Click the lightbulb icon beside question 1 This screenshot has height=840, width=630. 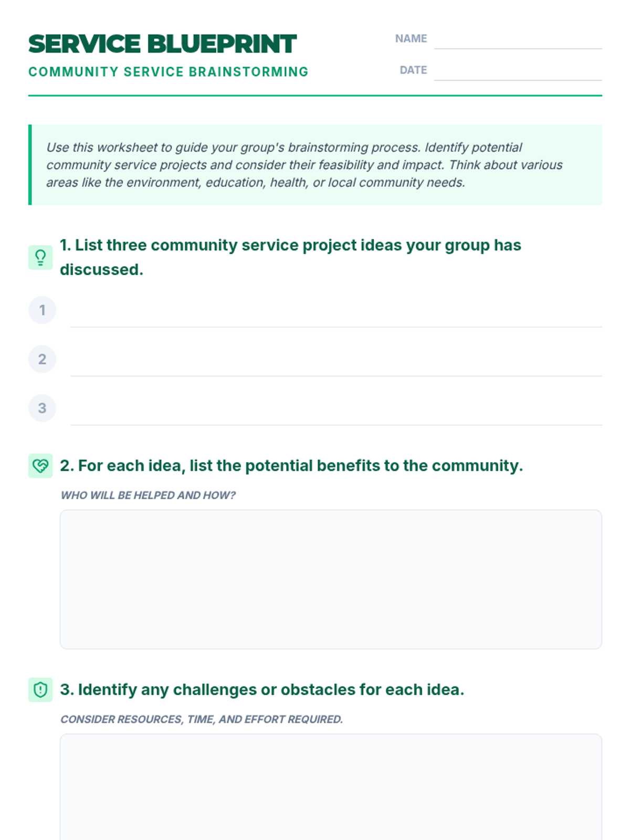coord(40,257)
